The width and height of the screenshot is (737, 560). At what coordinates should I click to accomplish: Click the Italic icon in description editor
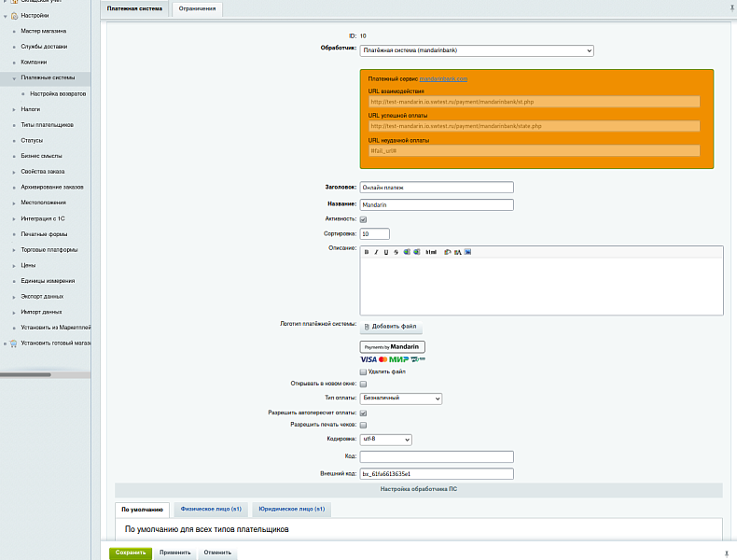376,252
